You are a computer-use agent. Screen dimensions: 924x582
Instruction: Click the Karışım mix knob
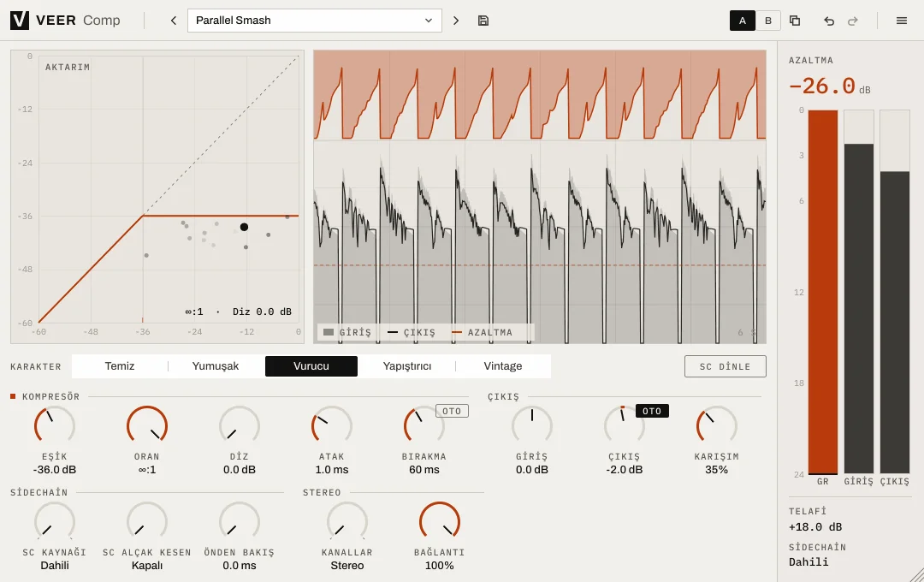pos(717,425)
